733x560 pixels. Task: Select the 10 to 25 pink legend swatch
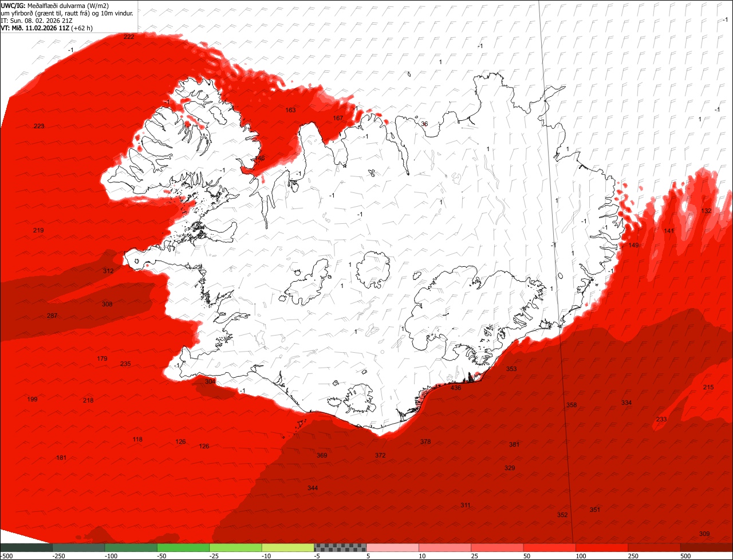pyautogui.click(x=445, y=547)
